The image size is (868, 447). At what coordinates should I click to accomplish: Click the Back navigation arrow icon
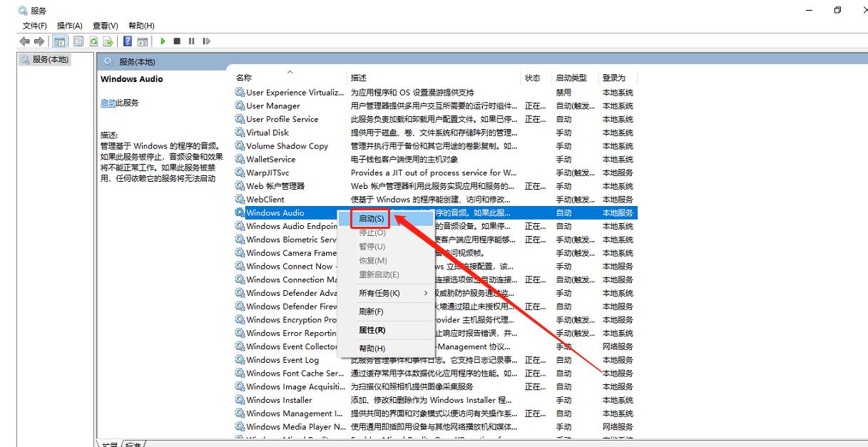(x=24, y=41)
